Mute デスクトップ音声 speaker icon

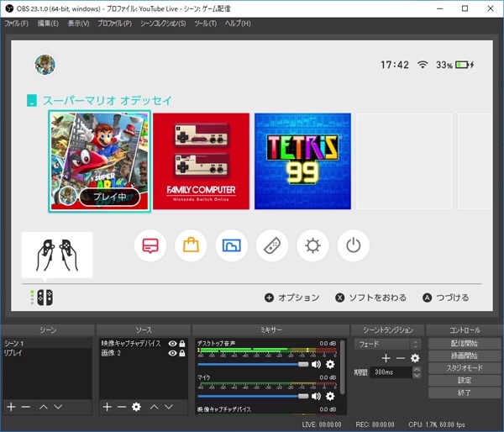click(317, 364)
